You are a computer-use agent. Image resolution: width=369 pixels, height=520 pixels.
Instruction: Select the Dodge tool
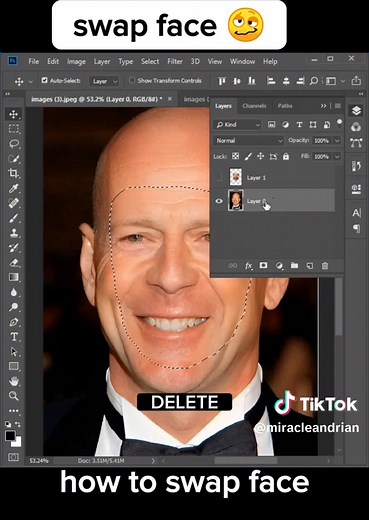pos(14,307)
